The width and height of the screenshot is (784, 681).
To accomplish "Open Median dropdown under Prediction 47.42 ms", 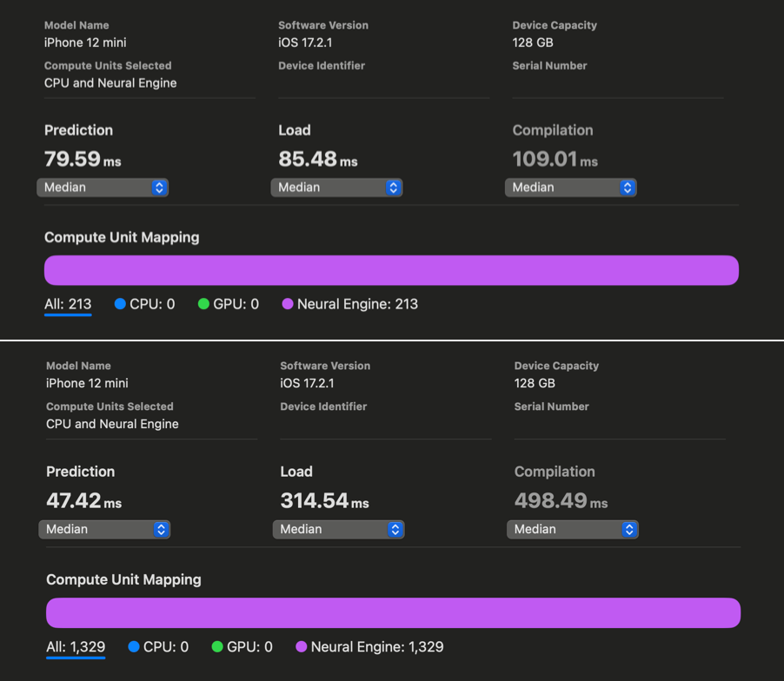I will 104,529.
